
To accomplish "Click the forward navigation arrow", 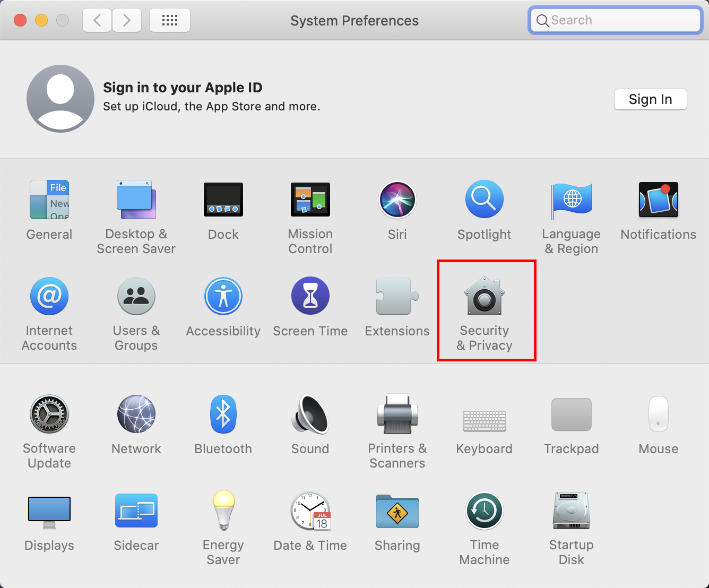I will (126, 20).
